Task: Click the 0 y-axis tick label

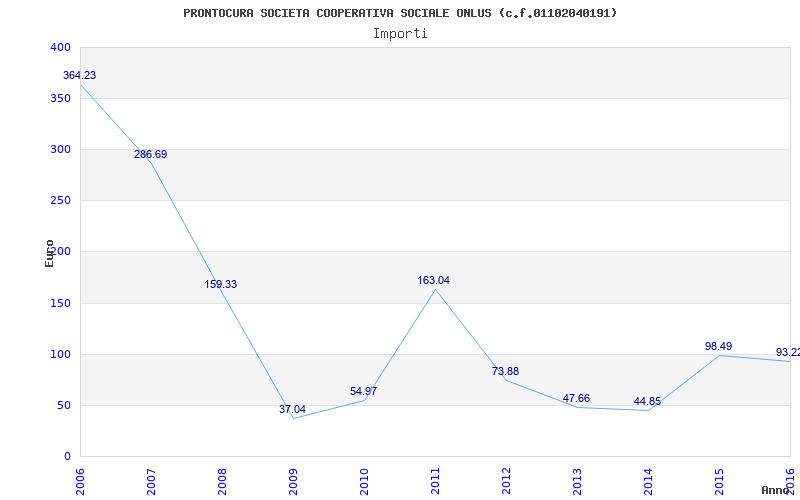Action: (x=67, y=456)
